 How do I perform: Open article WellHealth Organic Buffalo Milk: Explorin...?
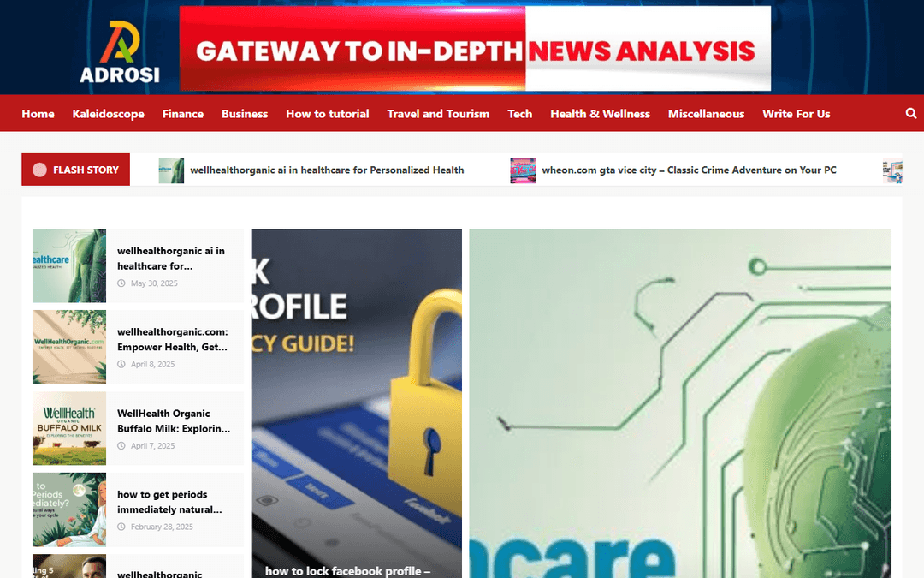tap(174, 420)
